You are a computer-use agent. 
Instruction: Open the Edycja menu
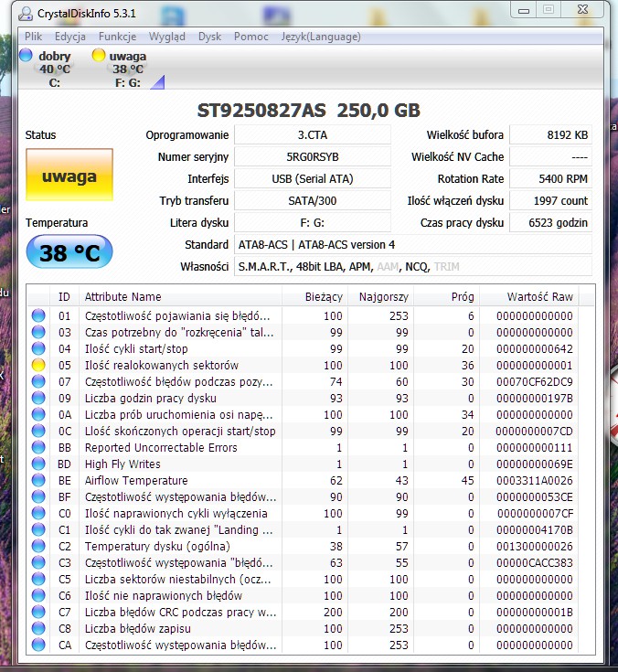[69, 37]
